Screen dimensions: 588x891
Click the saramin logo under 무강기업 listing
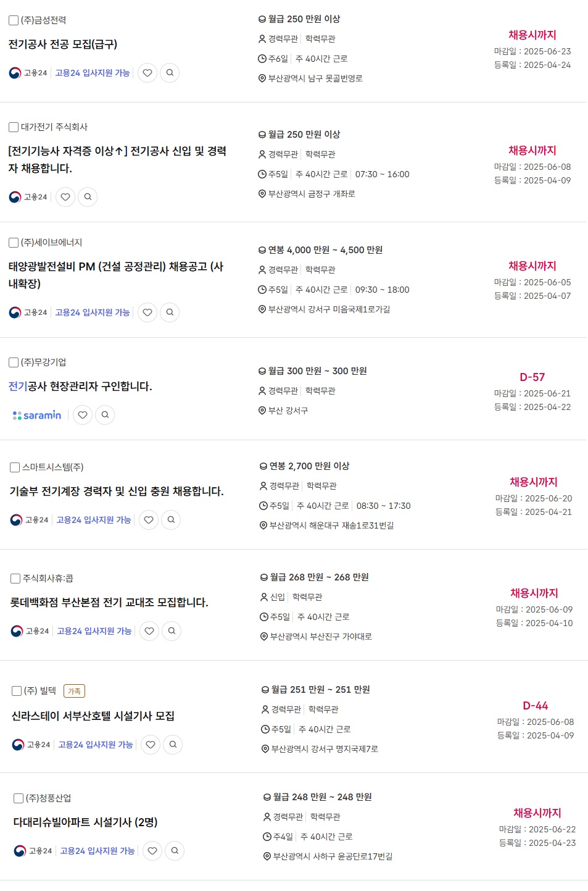click(37, 415)
